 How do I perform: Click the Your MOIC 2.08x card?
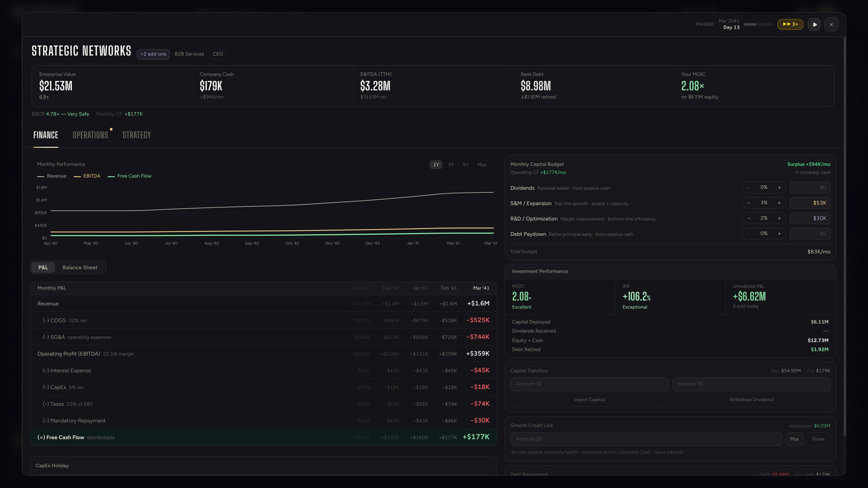(754, 86)
